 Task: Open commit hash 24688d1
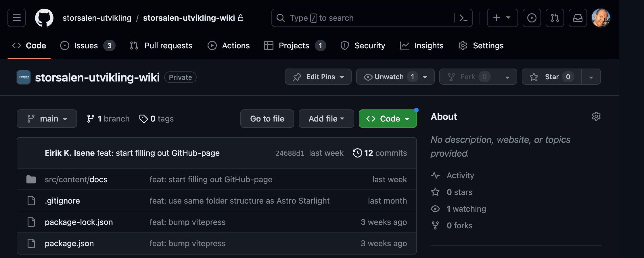point(290,153)
